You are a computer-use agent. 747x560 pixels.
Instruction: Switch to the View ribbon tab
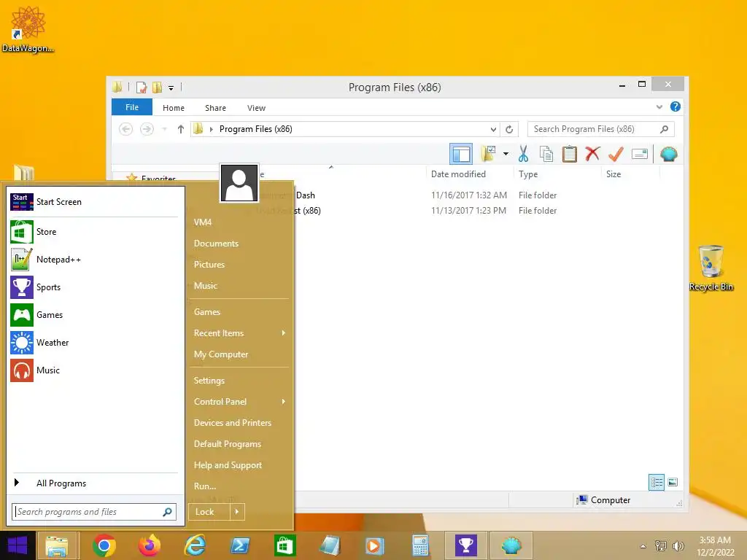(256, 108)
